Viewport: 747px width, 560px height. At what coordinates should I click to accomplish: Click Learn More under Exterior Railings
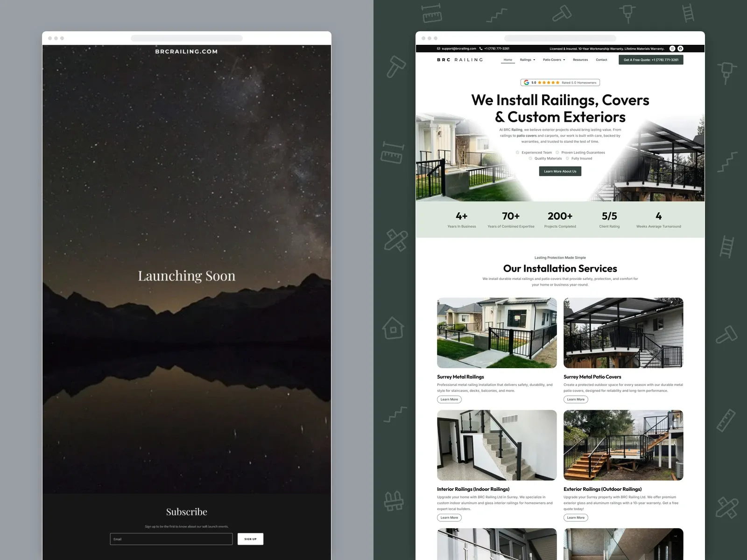click(x=576, y=518)
